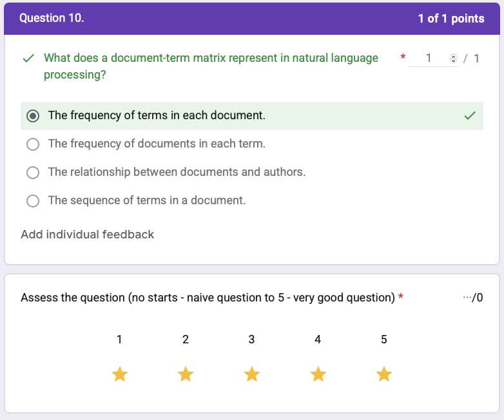Click the number 1 rating label
Viewport: 504px width, 420px height.
(119, 339)
